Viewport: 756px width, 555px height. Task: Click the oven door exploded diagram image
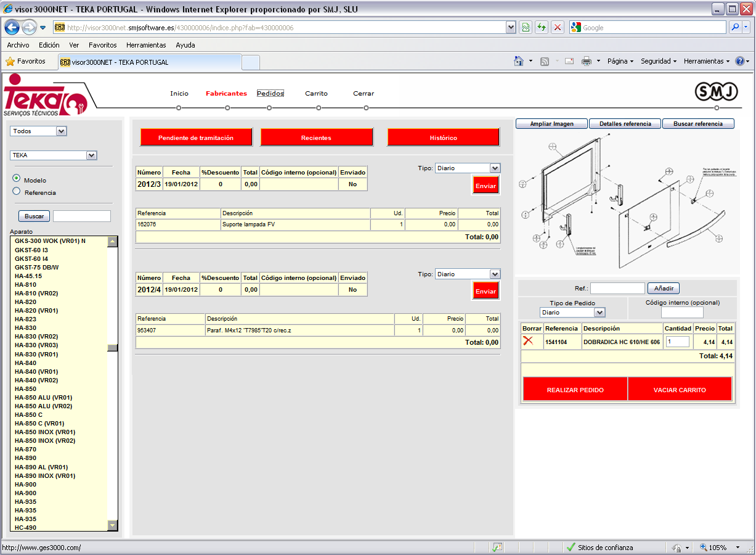coord(627,202)
